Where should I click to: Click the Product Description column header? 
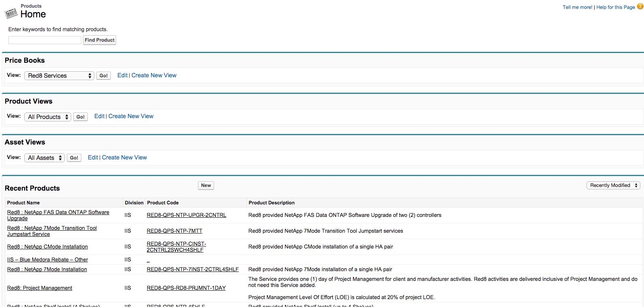(x=272, y=203)
